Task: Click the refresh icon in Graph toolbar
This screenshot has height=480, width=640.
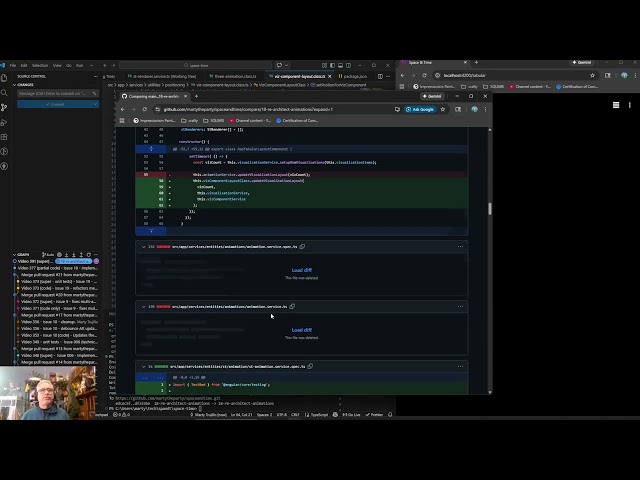Action: coord(89,255)
